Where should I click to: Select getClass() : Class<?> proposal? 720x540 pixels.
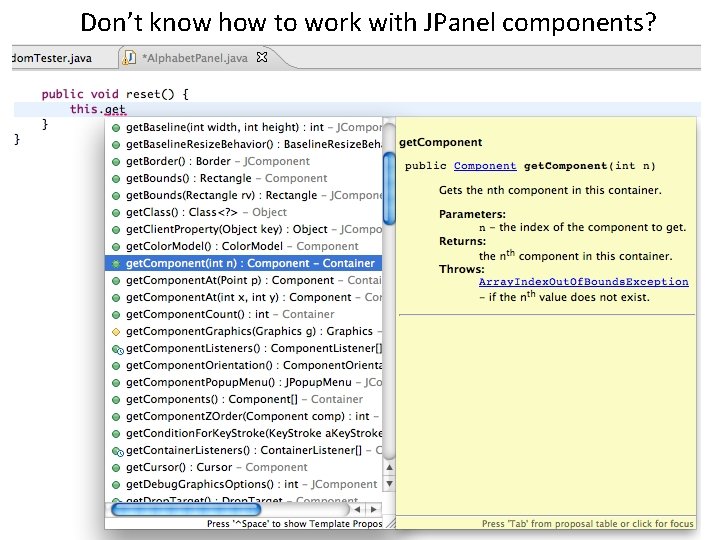coord(243,212)
